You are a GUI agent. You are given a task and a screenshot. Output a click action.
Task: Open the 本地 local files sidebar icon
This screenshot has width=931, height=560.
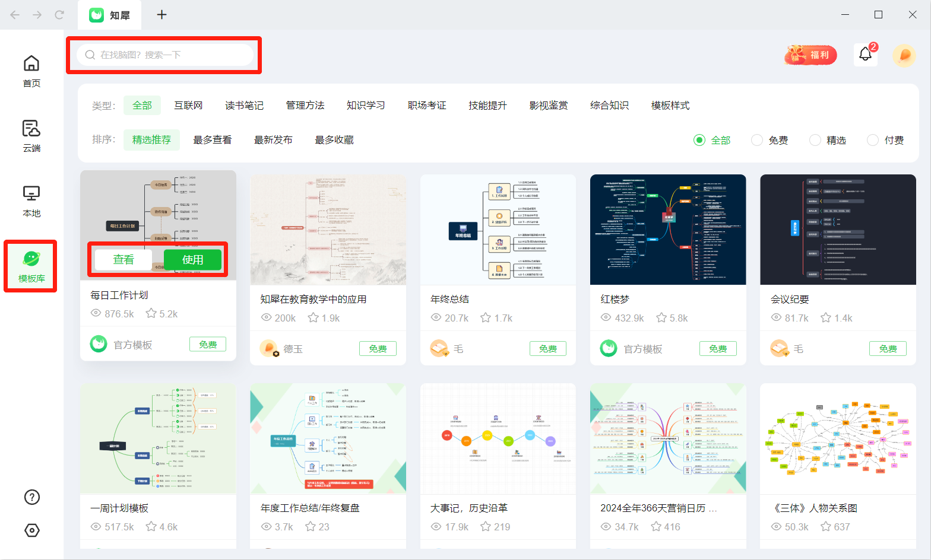(x=31, y=193)
